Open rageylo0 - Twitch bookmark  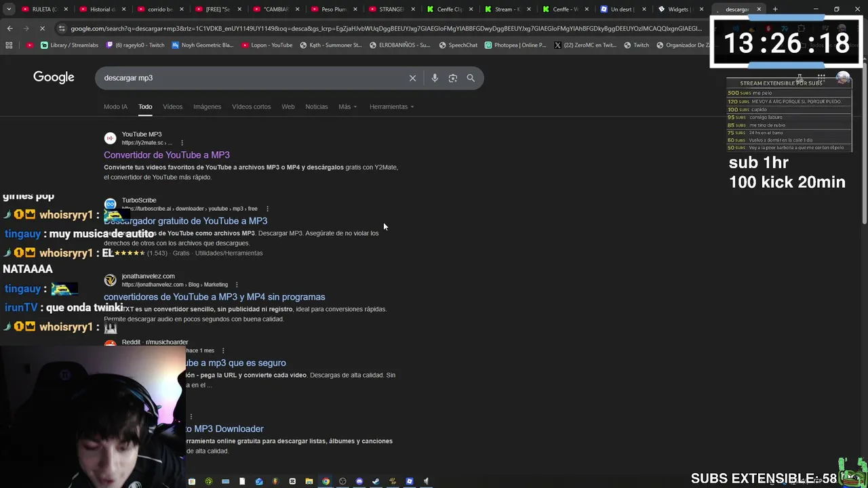click(134, 45)
